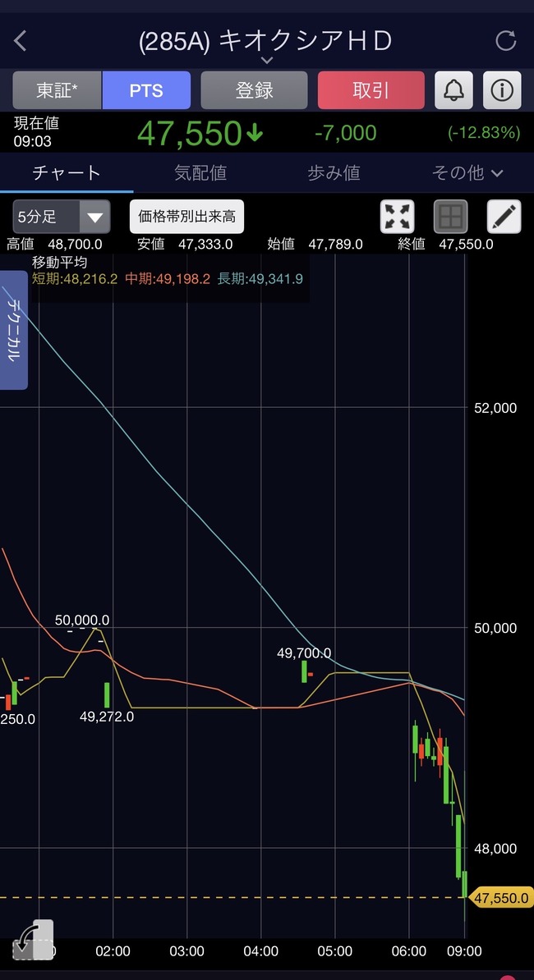Click the 中期:49,198.2 moving average label

click(167, 279)
